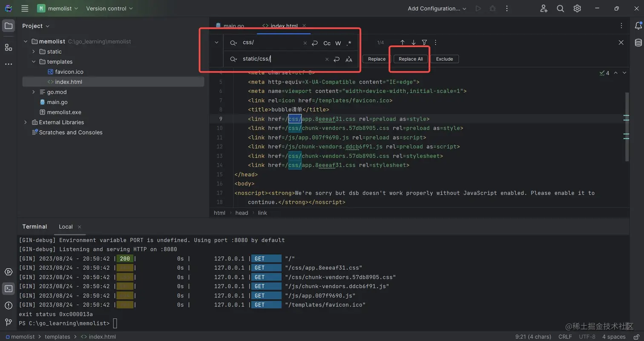Image resolution: width=644 pixels, height=341 pixels.
Task: Clear the search field text
Action: 305,43
